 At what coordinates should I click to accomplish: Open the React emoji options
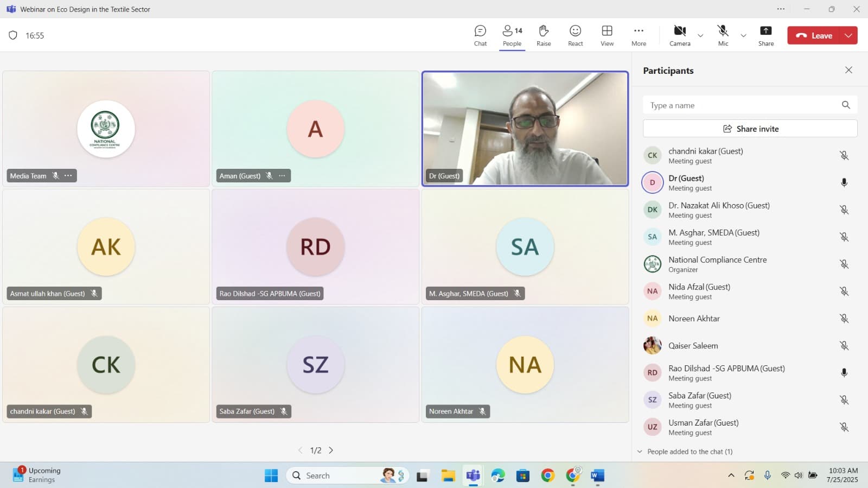click(x=575, y=36)
